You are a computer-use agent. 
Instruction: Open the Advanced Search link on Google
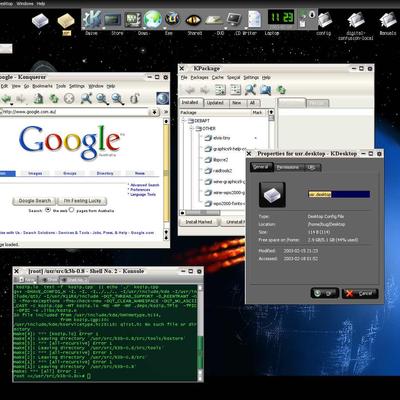click(x=145, y=185)
